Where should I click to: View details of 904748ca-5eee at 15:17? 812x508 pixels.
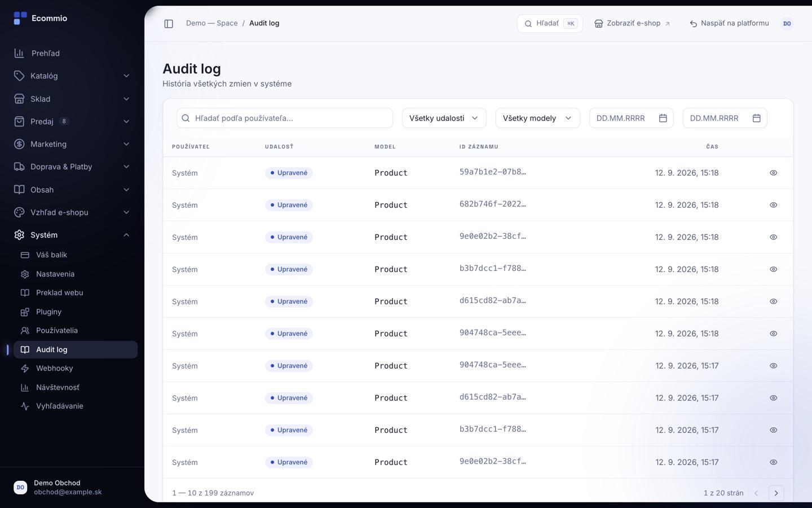tap(774, 366)
